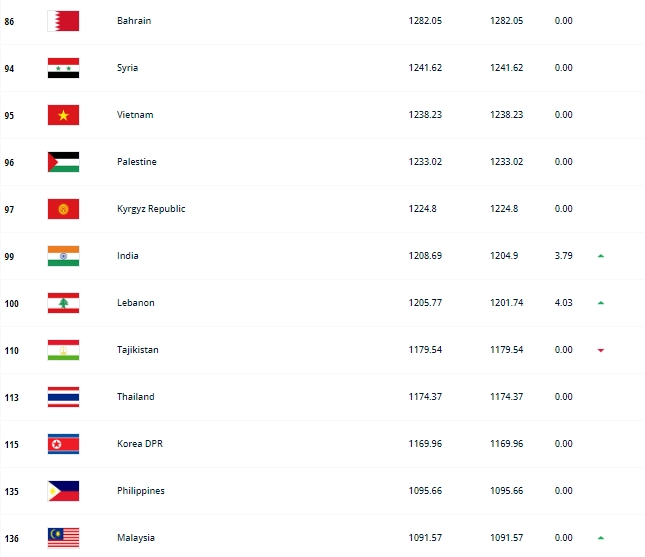Click the Korea DPR flag icon

(63, 444)
